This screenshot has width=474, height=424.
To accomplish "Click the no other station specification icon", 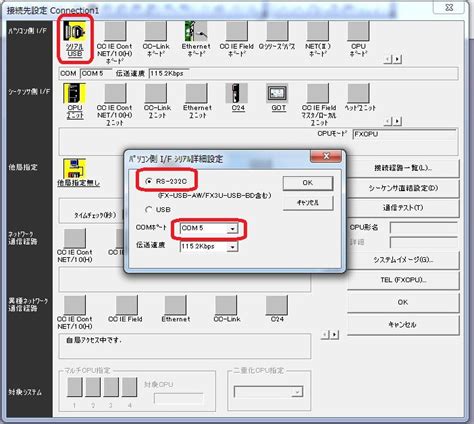I will pos(75,169).
